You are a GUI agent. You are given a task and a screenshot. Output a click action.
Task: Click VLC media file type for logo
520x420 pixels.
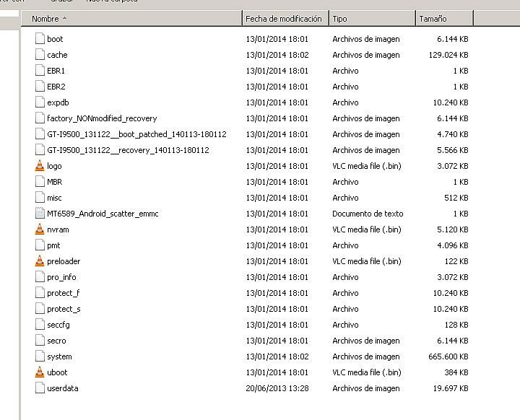click(x=367, y=166)
